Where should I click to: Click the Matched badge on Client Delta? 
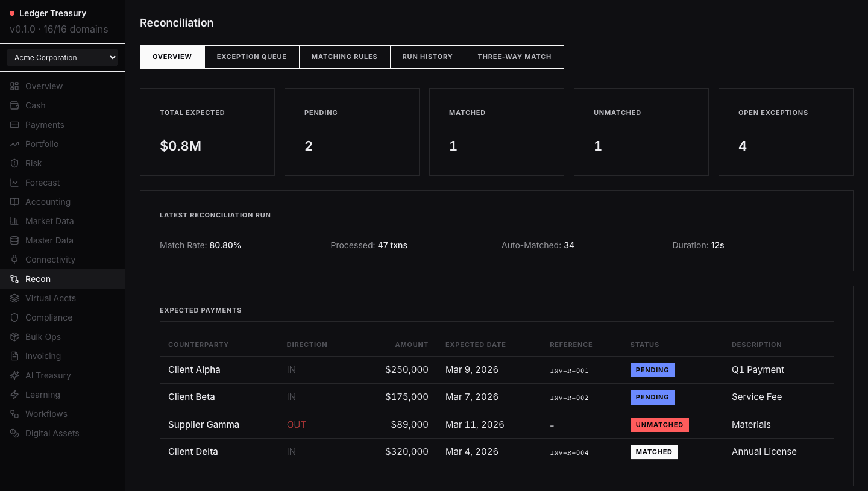click(x=654, y=452)
